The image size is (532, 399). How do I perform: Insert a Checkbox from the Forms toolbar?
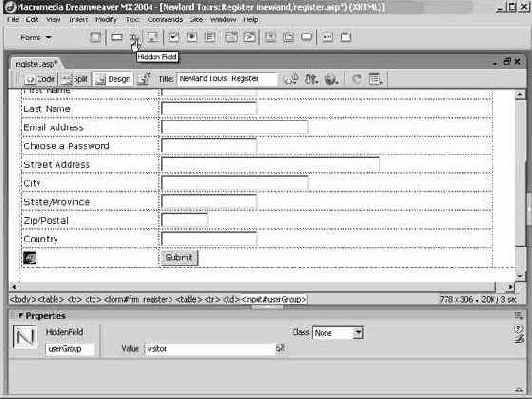(173, 37)
